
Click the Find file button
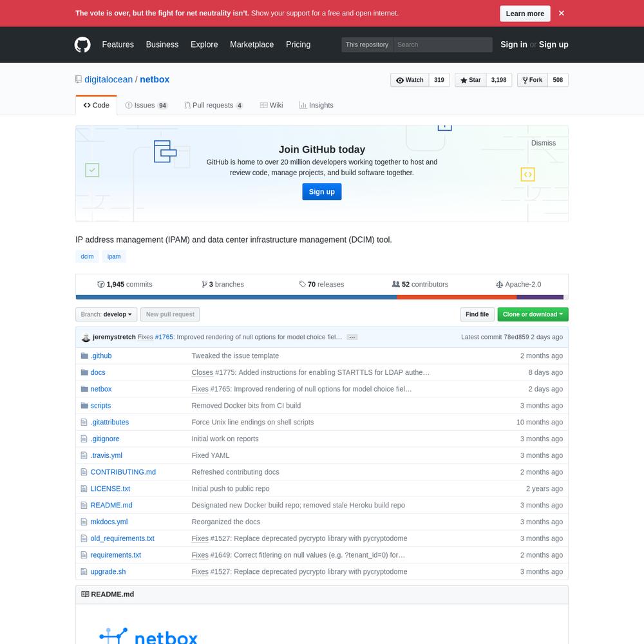(x=477, y=315)
